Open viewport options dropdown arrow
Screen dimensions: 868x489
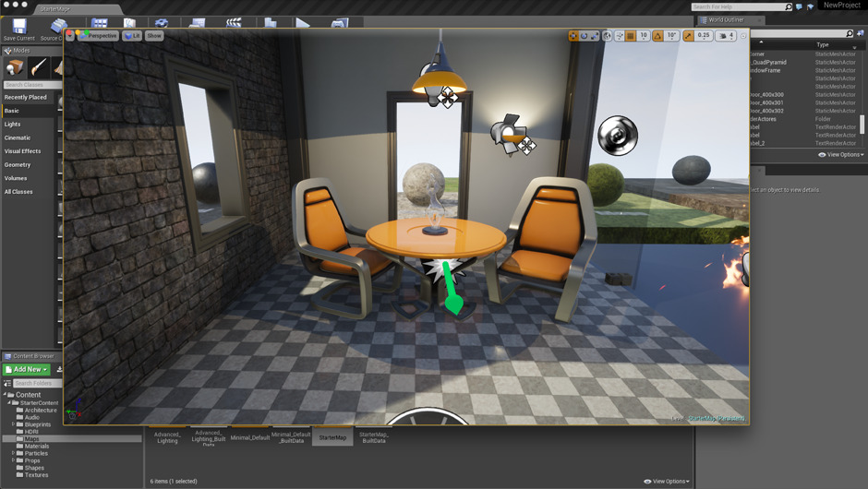[x=71, y=35]
